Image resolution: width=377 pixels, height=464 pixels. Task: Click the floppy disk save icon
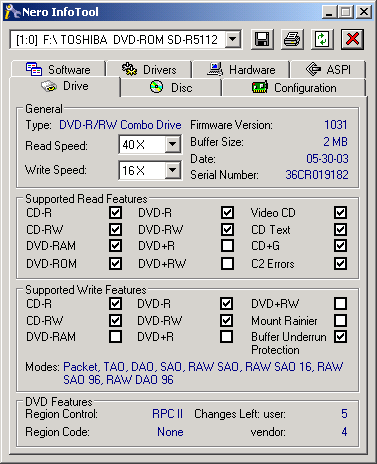point(262,39)
